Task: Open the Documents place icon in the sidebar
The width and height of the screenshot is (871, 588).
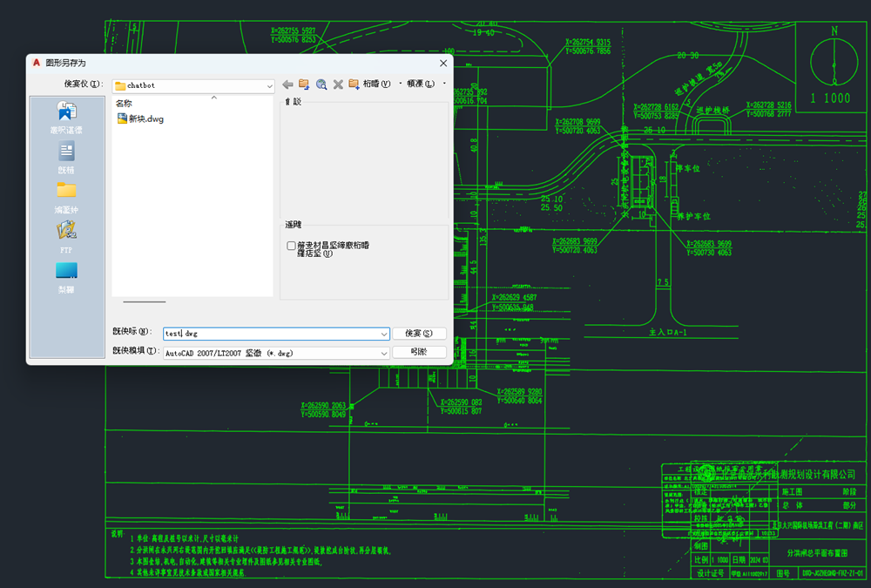Action: (x=67, y=158)
